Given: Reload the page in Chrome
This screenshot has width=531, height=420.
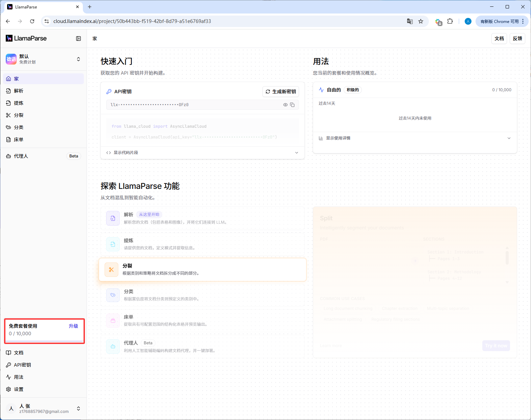Looking at the screenshot, I should pyautogui.click(x=32, y=21).
